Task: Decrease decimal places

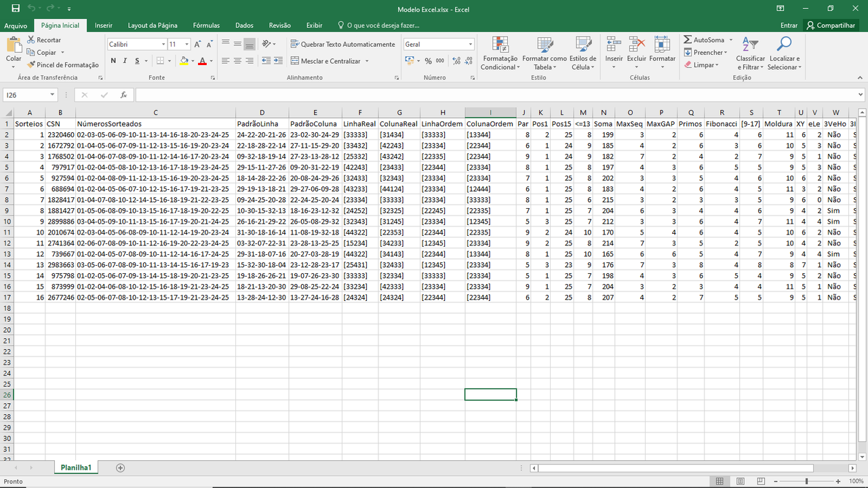Action: 469,61
